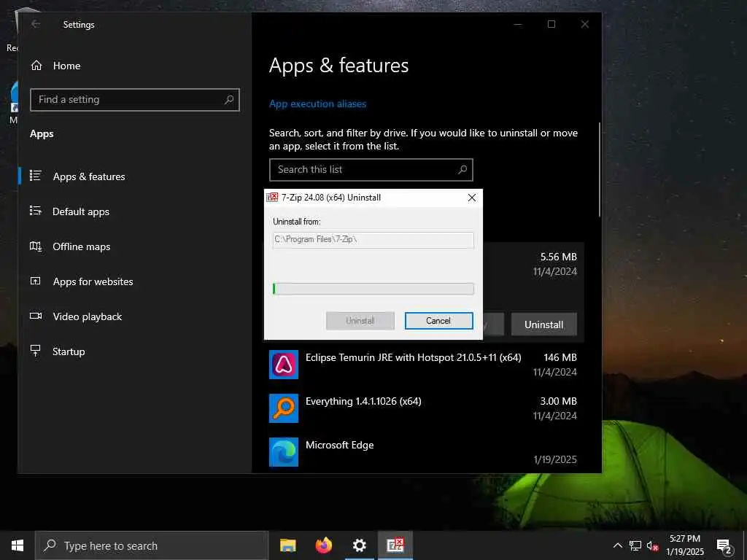Maximize the Settings window
Screen dimensions: 747x560
551,24
